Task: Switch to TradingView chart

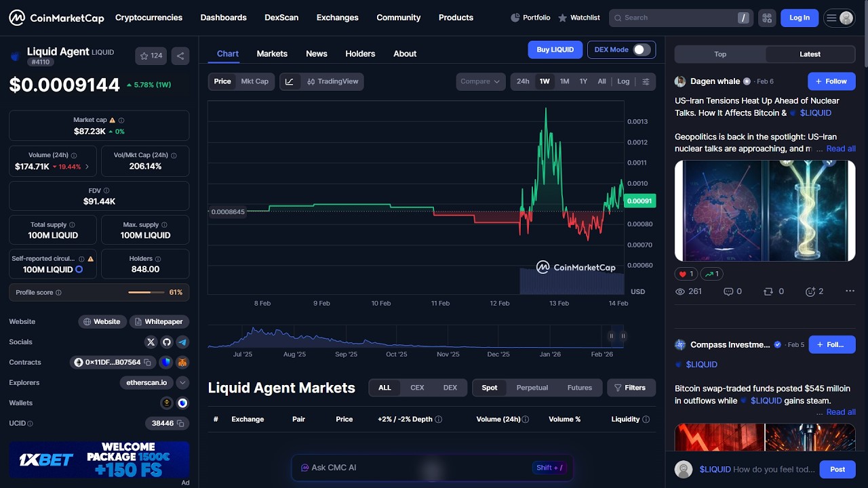Action: (x=332, y=81)
